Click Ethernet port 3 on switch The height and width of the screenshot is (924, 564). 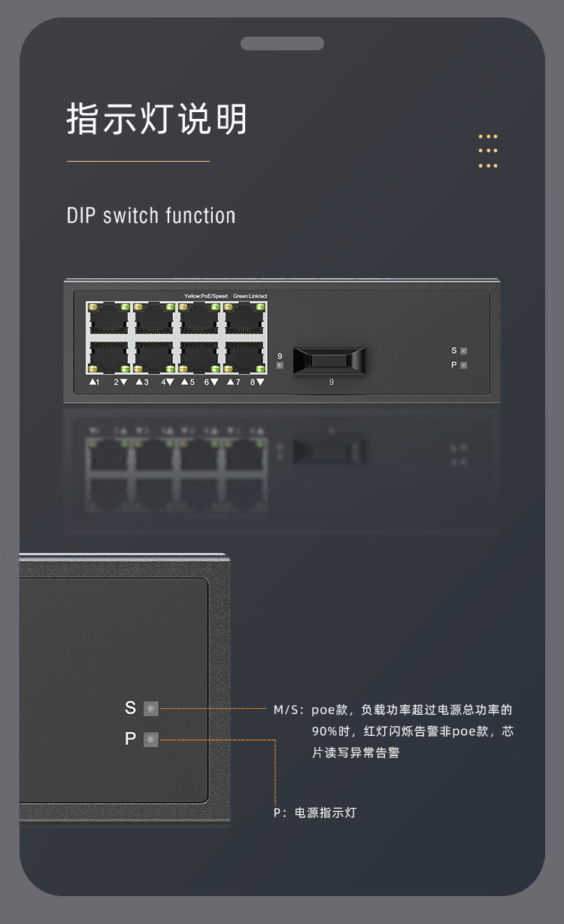tap(154, 319)
